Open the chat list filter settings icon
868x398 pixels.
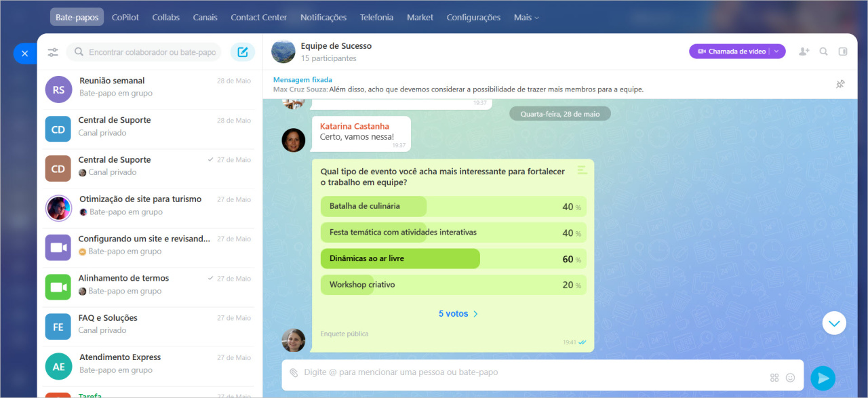pyautogui.click(x=53, y=52)
